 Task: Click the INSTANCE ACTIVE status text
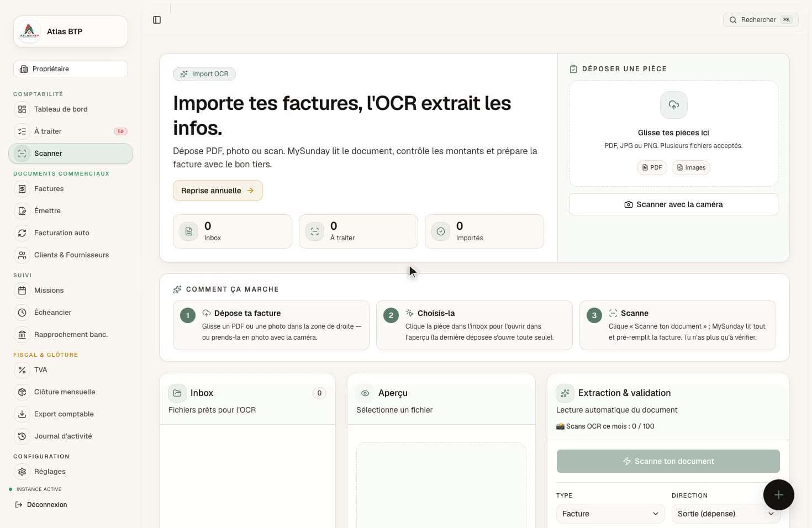coord(39,489)
